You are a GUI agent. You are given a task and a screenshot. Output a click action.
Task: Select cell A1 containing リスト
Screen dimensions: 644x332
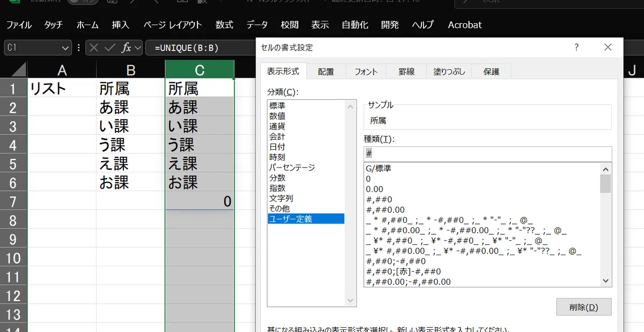[62, 88]
